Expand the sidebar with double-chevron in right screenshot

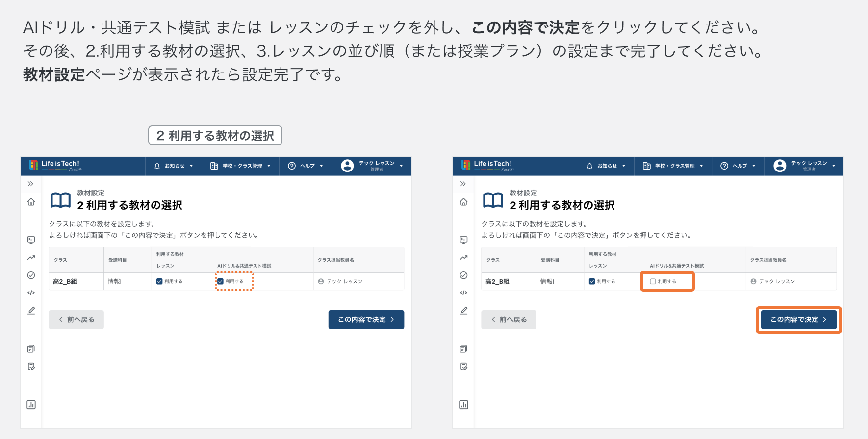(x=463, y=184)
